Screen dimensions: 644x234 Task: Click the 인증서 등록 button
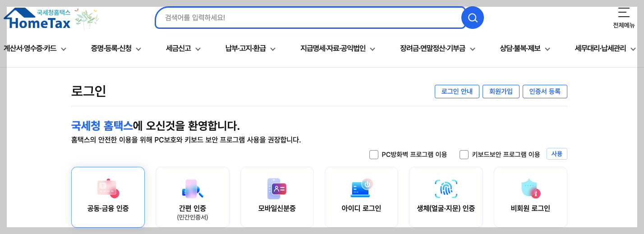pos(545,92)
